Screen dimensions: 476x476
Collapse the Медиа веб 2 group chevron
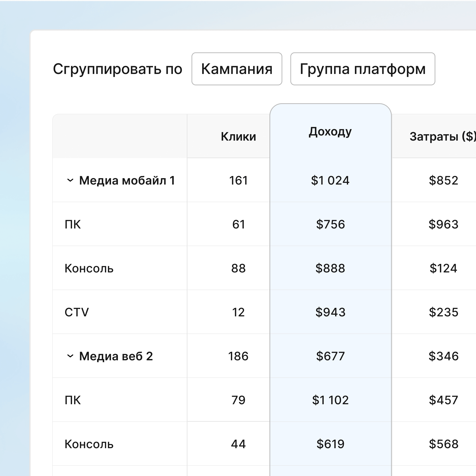(x=70, y=356)
